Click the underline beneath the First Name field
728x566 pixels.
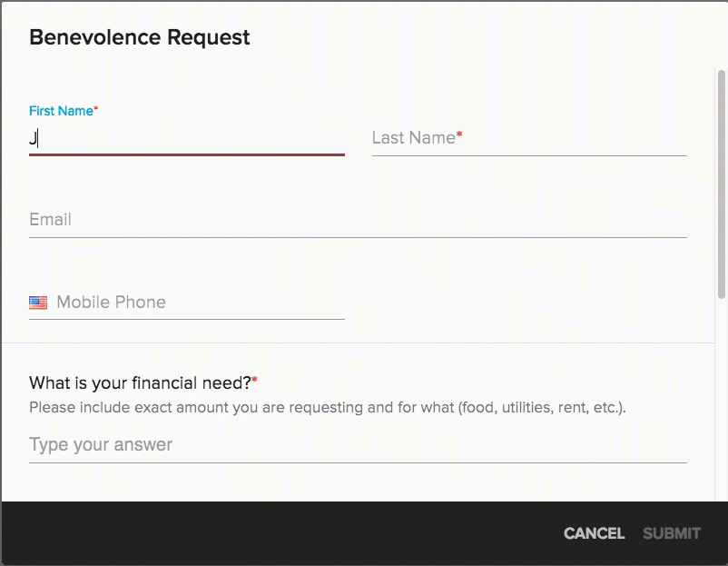187,156
